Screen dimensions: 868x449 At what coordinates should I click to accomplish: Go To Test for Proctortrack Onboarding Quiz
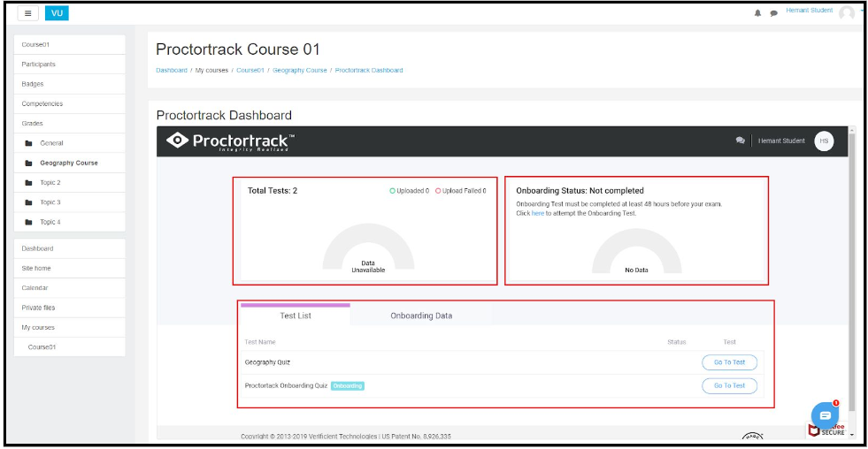[729, 386]
